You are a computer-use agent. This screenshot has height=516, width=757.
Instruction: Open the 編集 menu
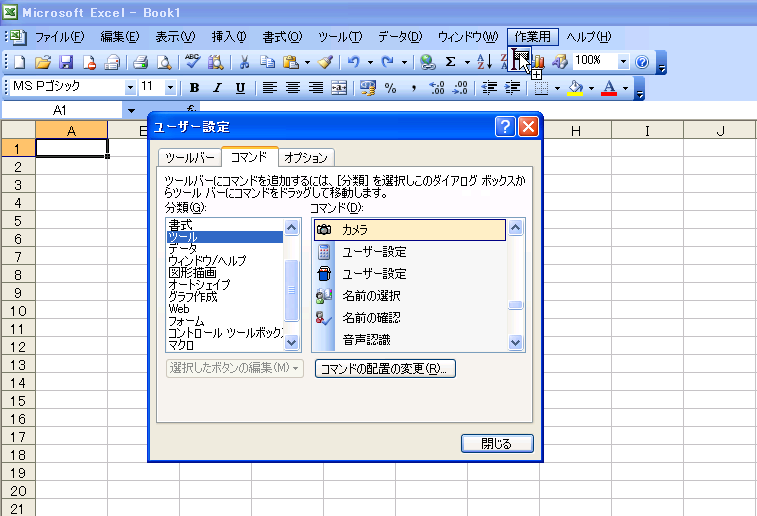(x=120, y=37)
